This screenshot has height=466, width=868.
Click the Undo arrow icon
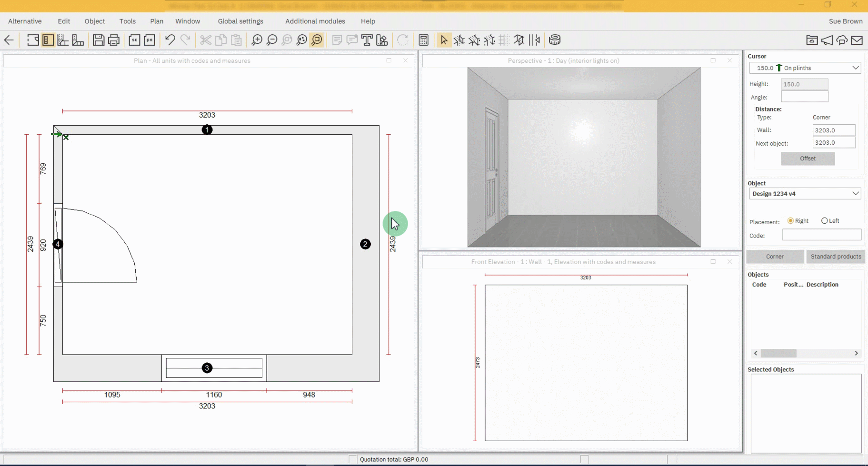[x=170, y=40]
